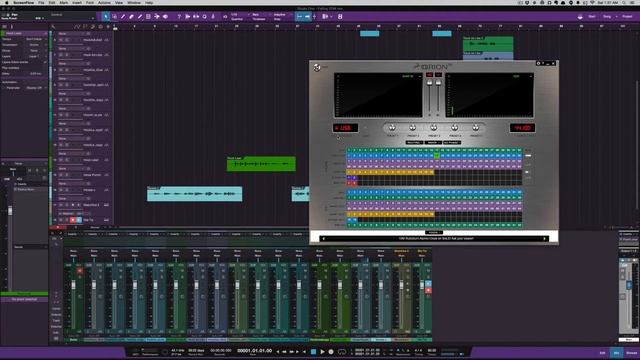Select the Arrow tool in toolbar
Viewport: 640px width, 360px height.
[x=106, y=17]
